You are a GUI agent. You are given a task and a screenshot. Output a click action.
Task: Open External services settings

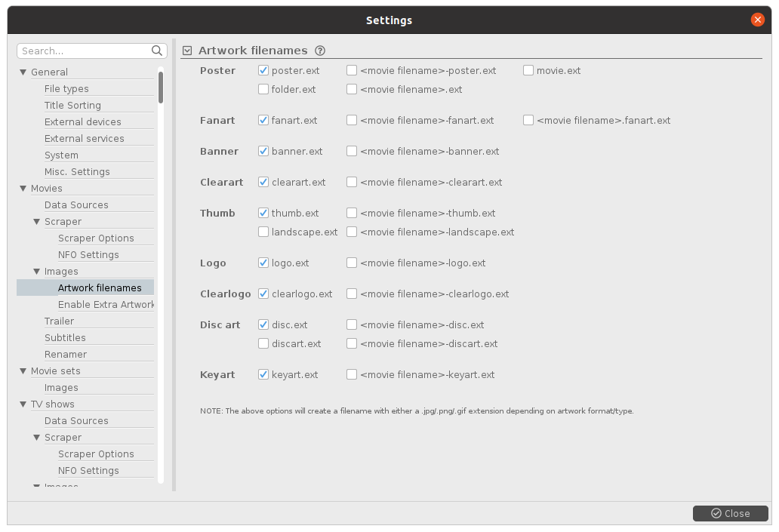(84, 138)
